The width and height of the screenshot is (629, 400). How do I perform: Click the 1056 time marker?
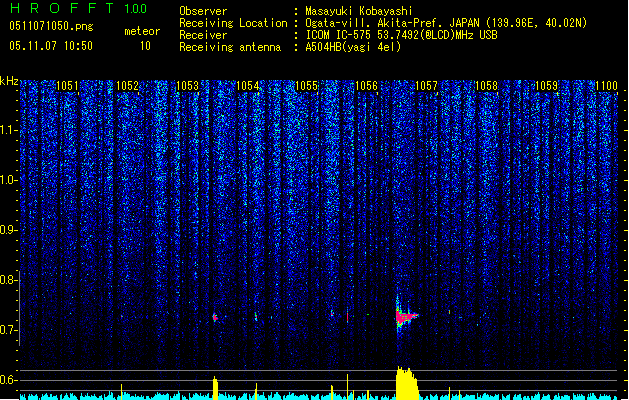coord(366,85)
